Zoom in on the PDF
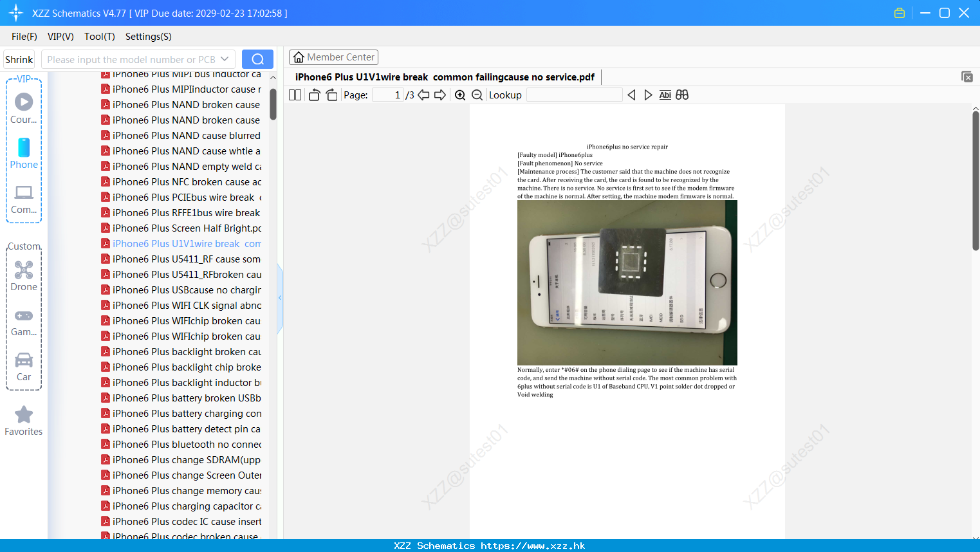This screenshot has width=980, height=552. coord(460,95)
